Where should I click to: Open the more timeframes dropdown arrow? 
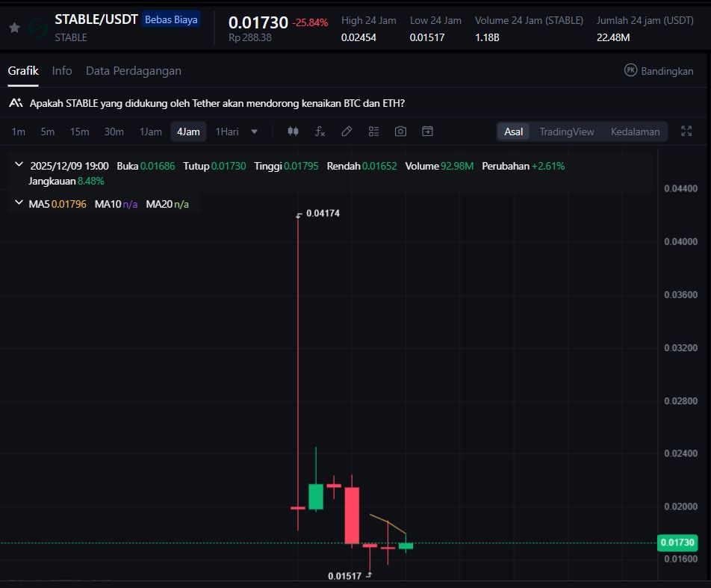[x=255, y=131]
